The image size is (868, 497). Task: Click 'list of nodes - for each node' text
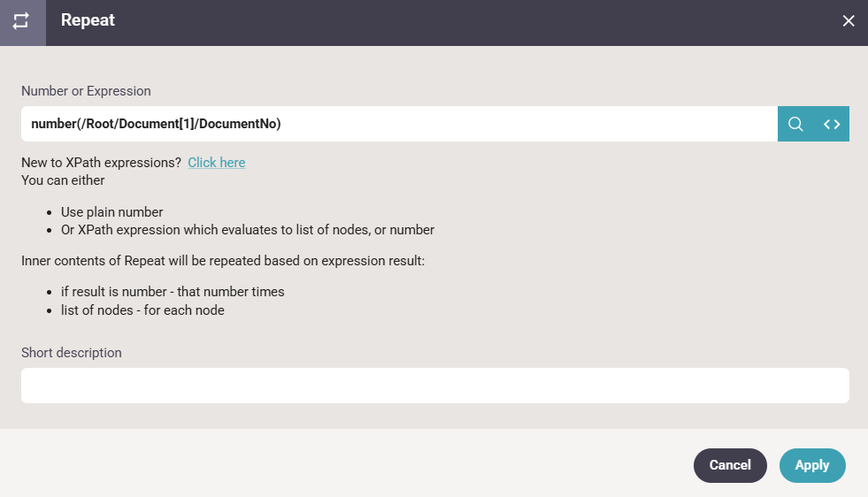pyautogui.click(x=142, y=310)
